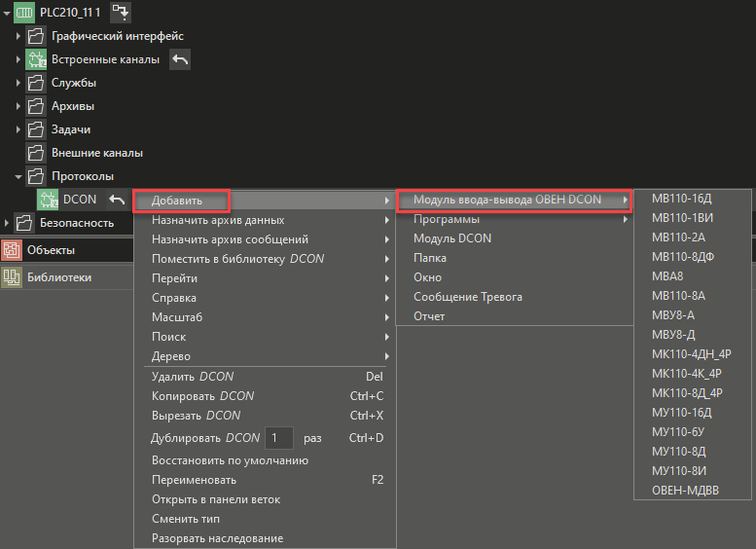Select Папка in Добавить submenu

tap(515, 258)
